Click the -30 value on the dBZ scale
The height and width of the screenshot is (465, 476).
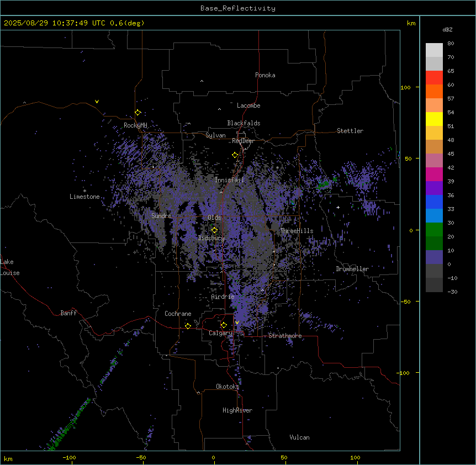pyautogui.click(x=452, y=292)
